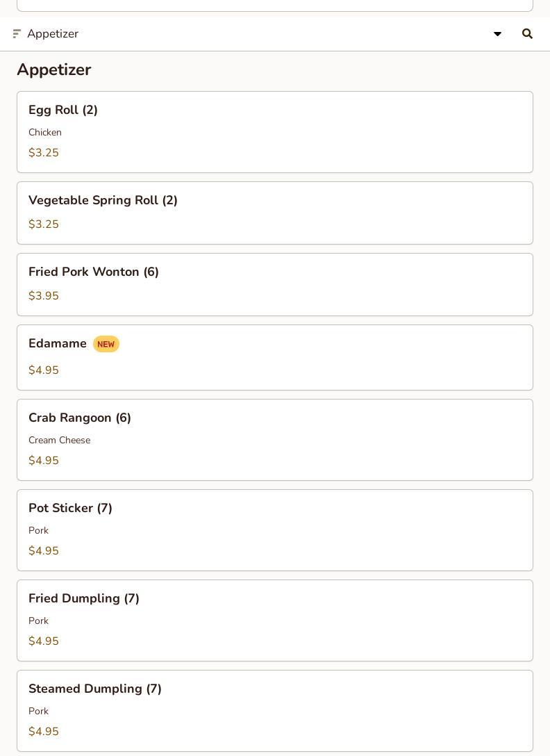Click the $4.95 price under Edamame
This screenshot has height=756, width=550.
[x=43, y=370]
